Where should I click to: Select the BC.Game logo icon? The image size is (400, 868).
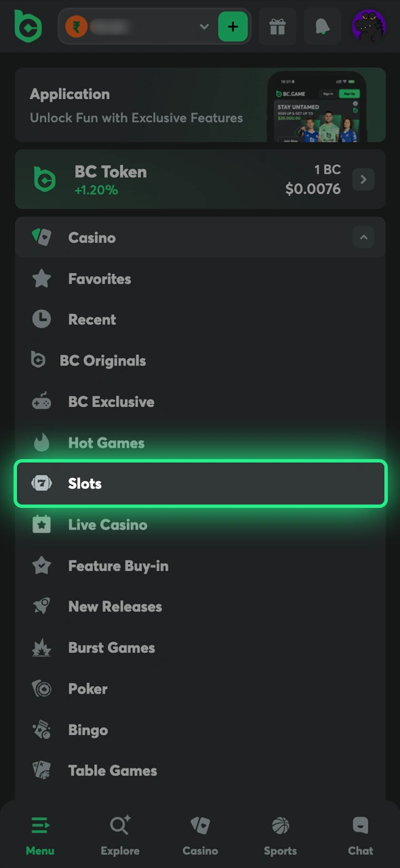click(28, 26)
